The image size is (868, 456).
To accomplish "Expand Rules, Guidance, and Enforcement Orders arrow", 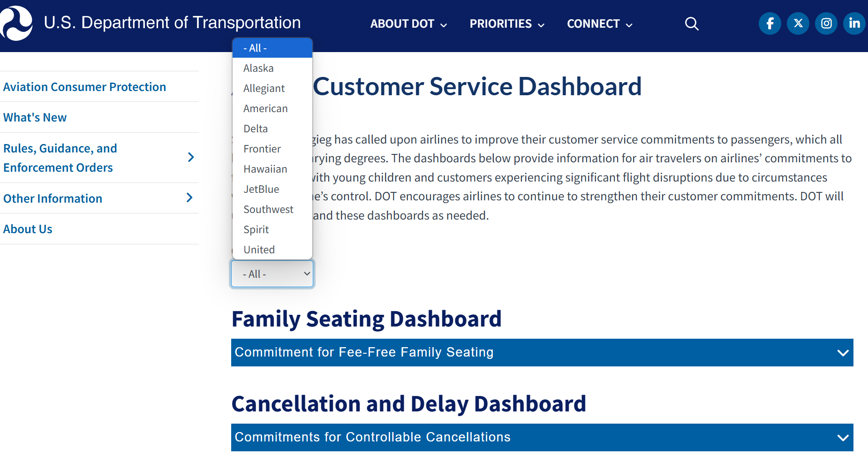I will point(190,157).
